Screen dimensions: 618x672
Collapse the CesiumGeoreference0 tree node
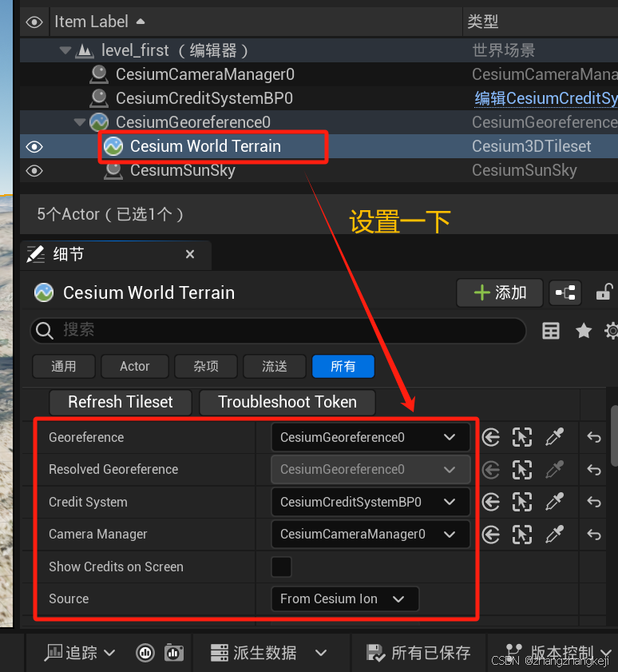80,122
